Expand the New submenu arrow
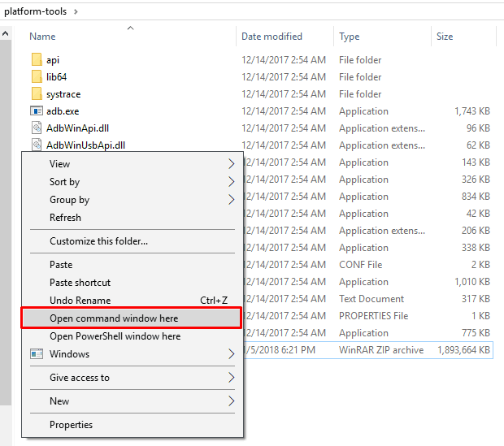 pos(231,401)
